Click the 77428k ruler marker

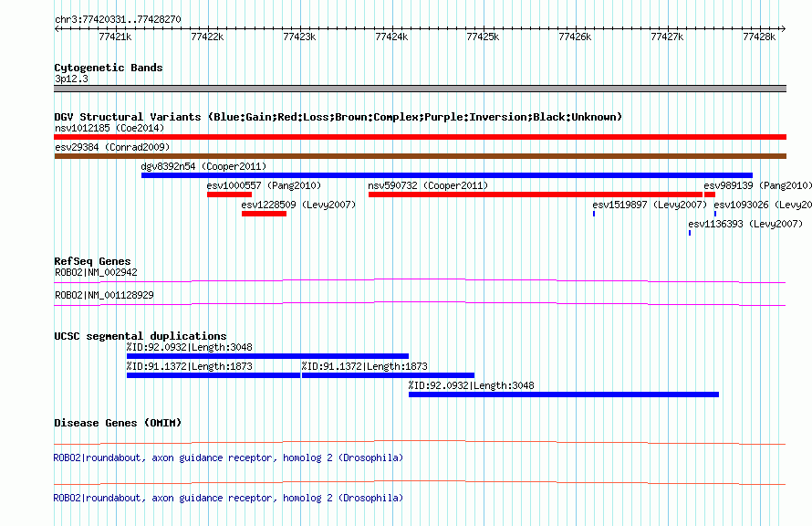click(x=759, y=37)
